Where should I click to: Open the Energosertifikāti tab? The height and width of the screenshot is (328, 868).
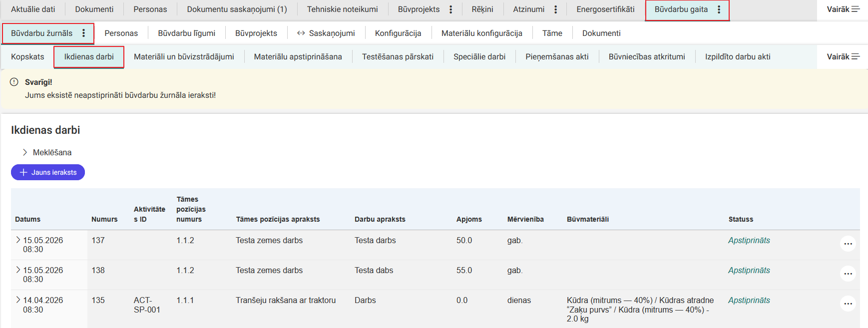(x=605, y=9)
